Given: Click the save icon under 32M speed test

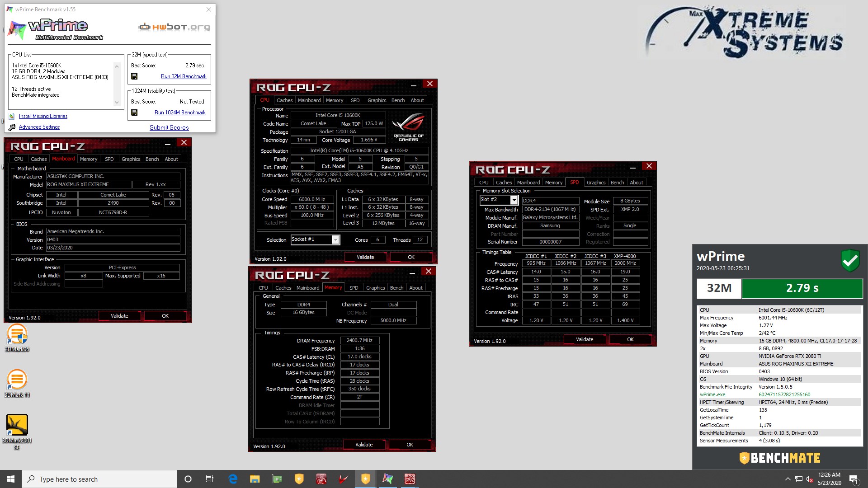Looking at the screenshot, I should (134, 76).
